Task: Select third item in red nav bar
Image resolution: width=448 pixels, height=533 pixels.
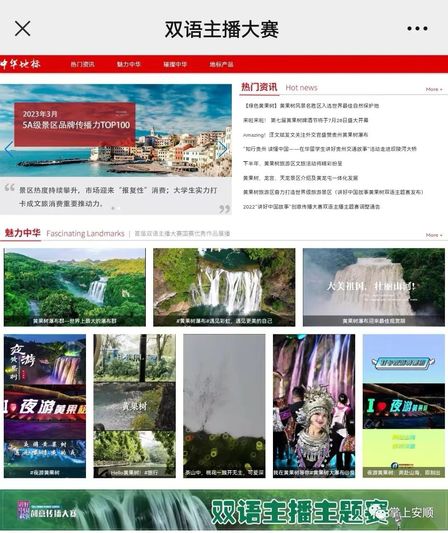Action: coord(175,64)
